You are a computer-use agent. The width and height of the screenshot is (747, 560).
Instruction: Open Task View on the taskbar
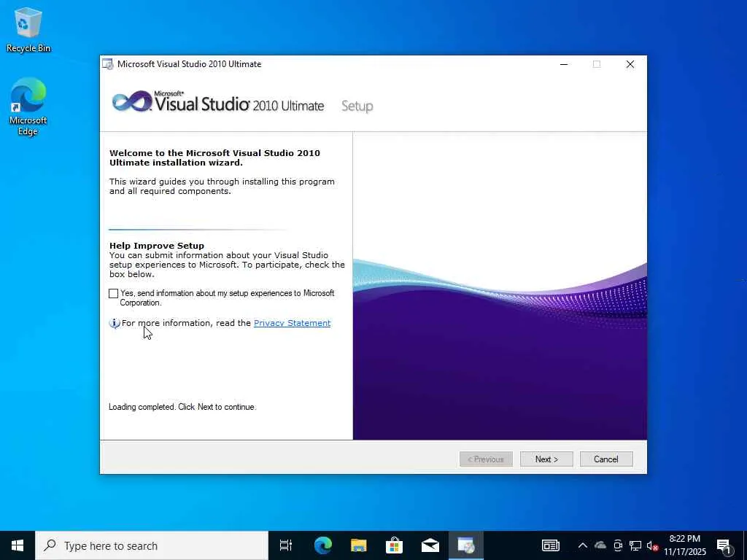coord(286,545)
